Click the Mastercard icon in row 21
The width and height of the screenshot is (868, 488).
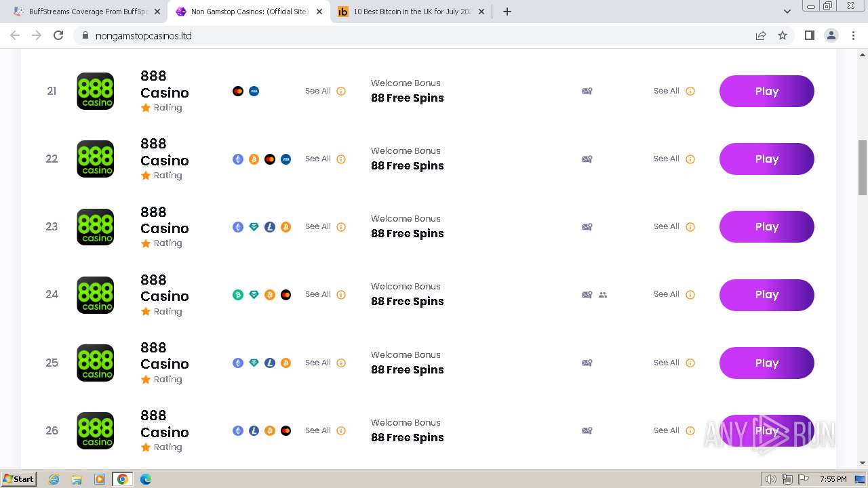point(238,91)
